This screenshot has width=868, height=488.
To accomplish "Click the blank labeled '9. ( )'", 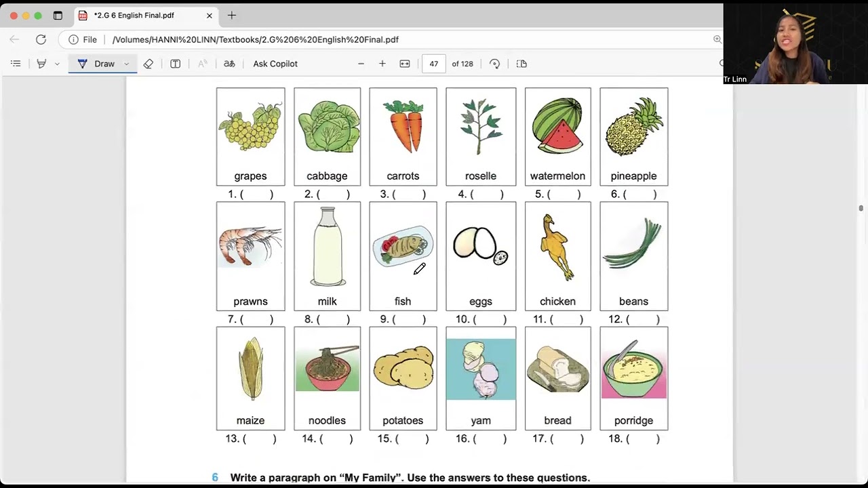I will pos(403,319).
